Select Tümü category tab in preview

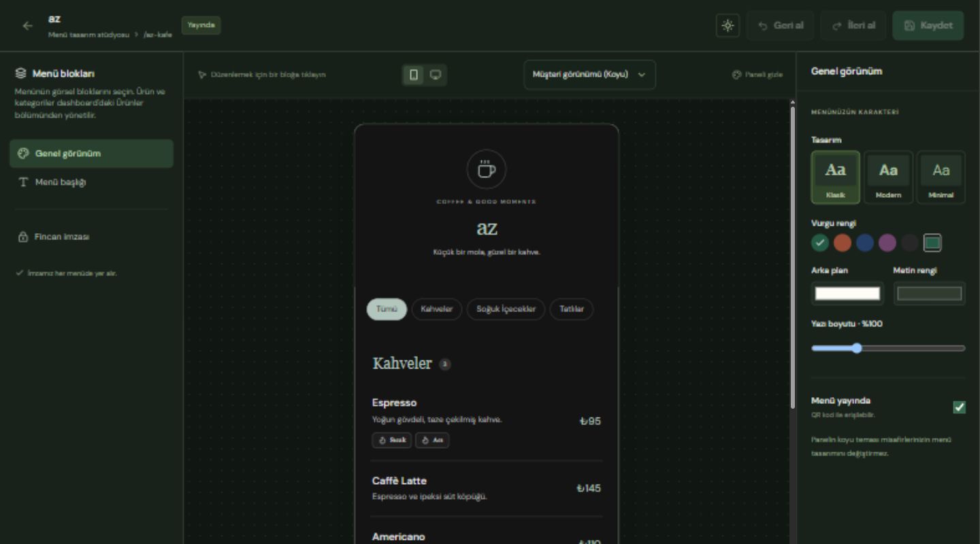387,309
